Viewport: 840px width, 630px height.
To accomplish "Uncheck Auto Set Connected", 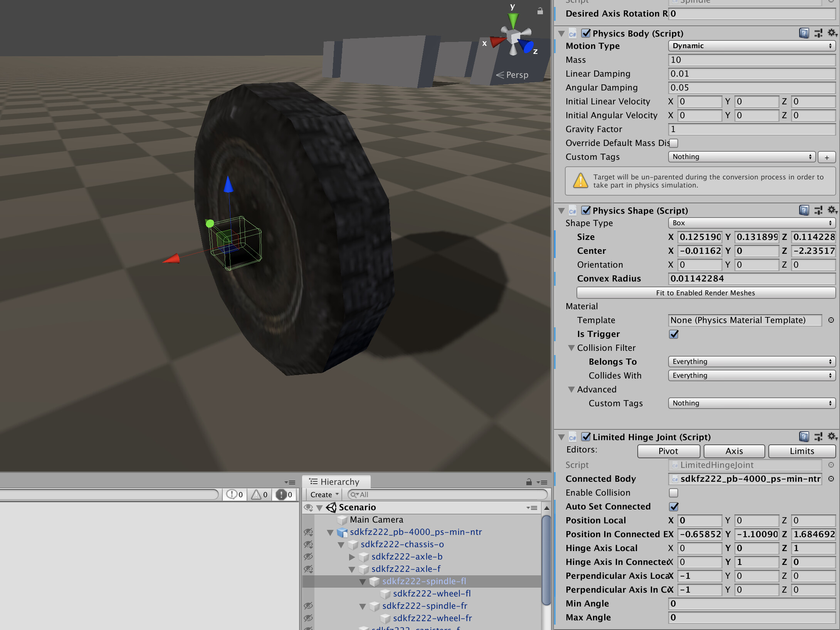I will tap(673, 507).
